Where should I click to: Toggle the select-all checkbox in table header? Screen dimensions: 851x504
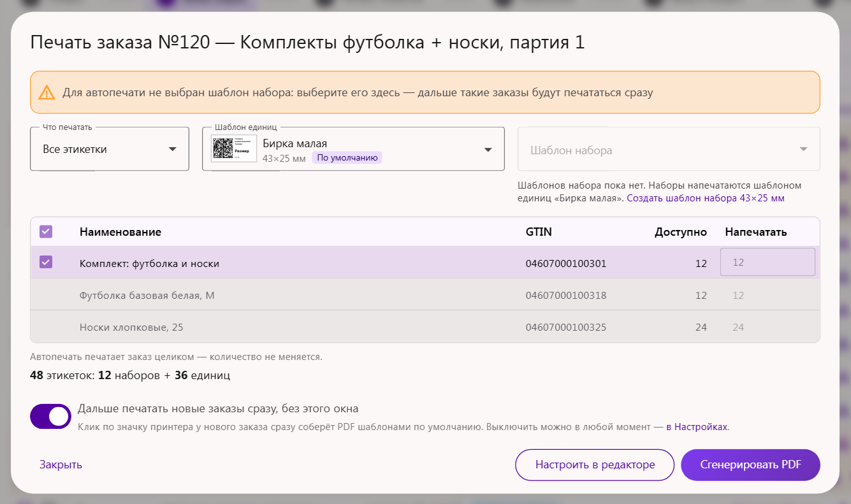click(46, 232)
